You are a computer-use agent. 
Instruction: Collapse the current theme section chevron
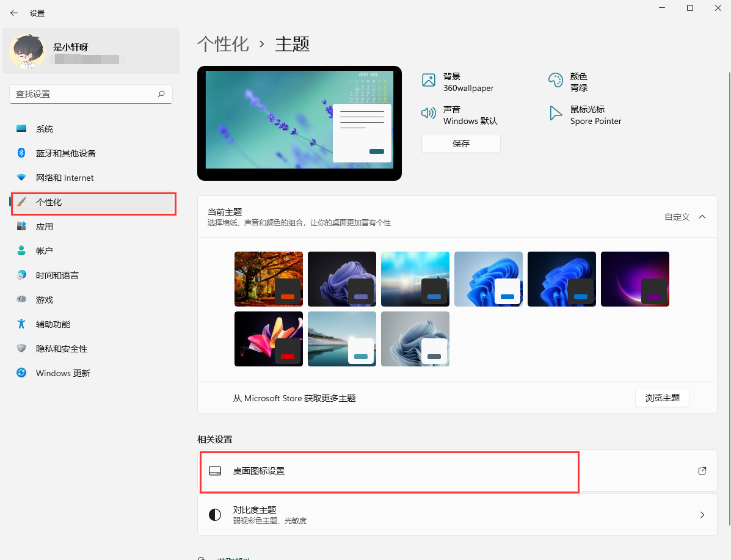pos(702,217)
